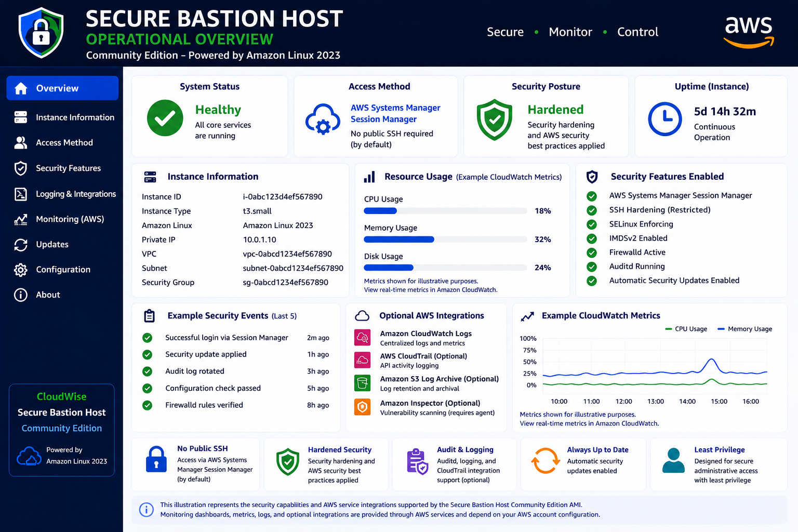Click the shield icon beside Security Features Enabled

pos(592,177)
